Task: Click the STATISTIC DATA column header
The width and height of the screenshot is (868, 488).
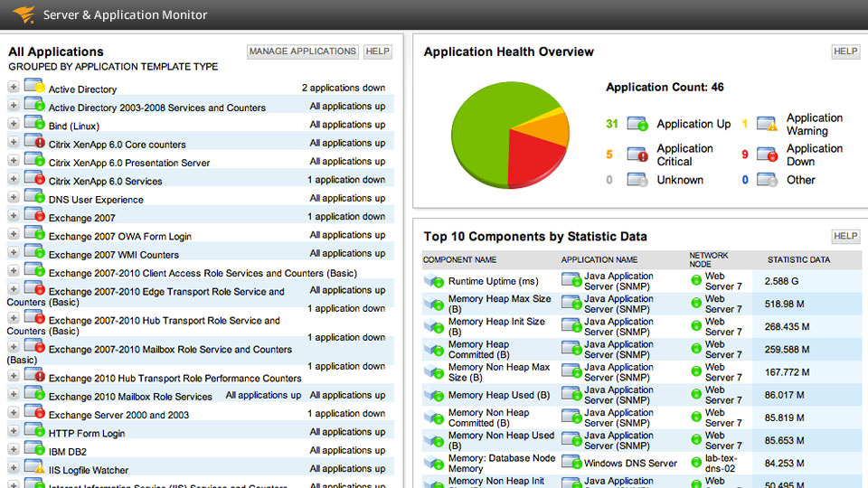Action: click(x=798, y=259)
